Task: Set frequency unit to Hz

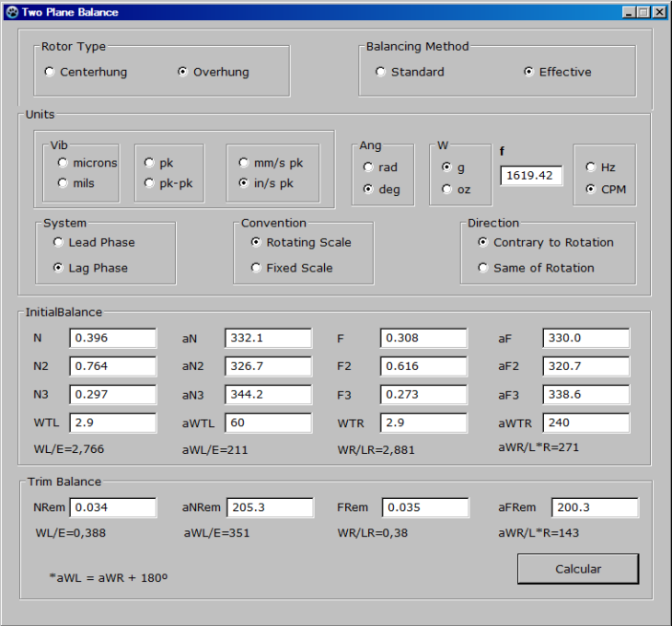Action: tap(591, 168)
